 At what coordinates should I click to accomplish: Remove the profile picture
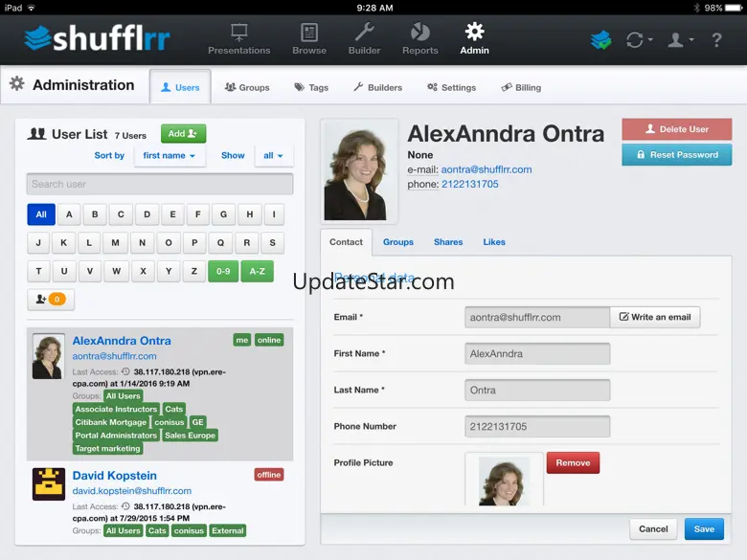coord(573,463)
